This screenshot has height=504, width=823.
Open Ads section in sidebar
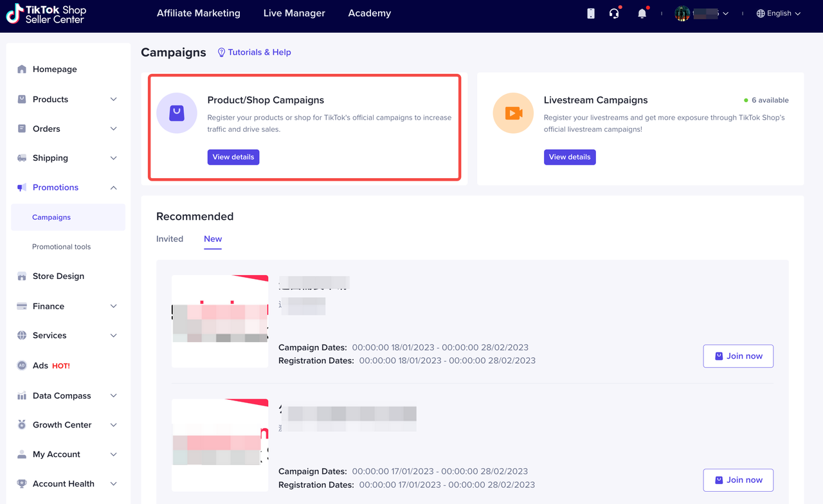[x=41, y=365]
